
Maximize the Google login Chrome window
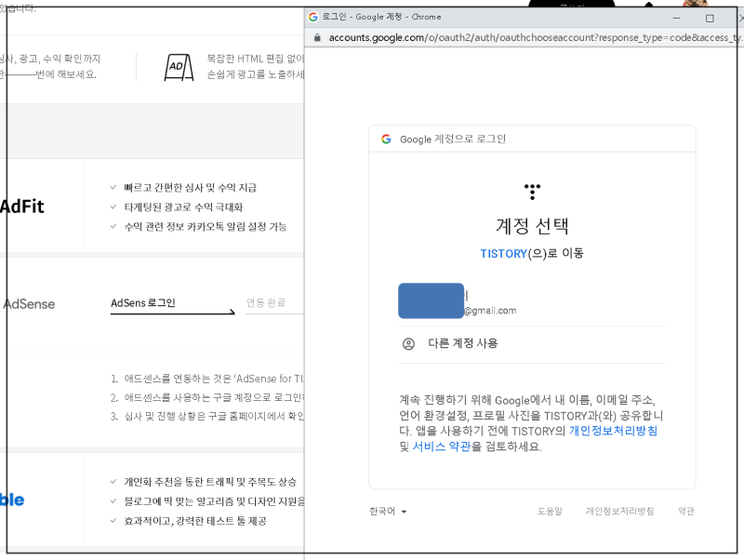pos(710,18)
